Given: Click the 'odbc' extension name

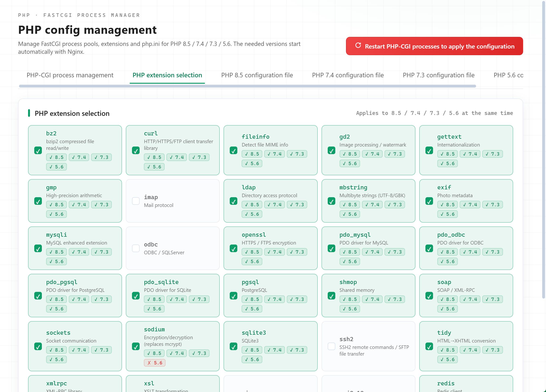Looking at the screenshot, I should pyautogui.click(x=151, y=244).
